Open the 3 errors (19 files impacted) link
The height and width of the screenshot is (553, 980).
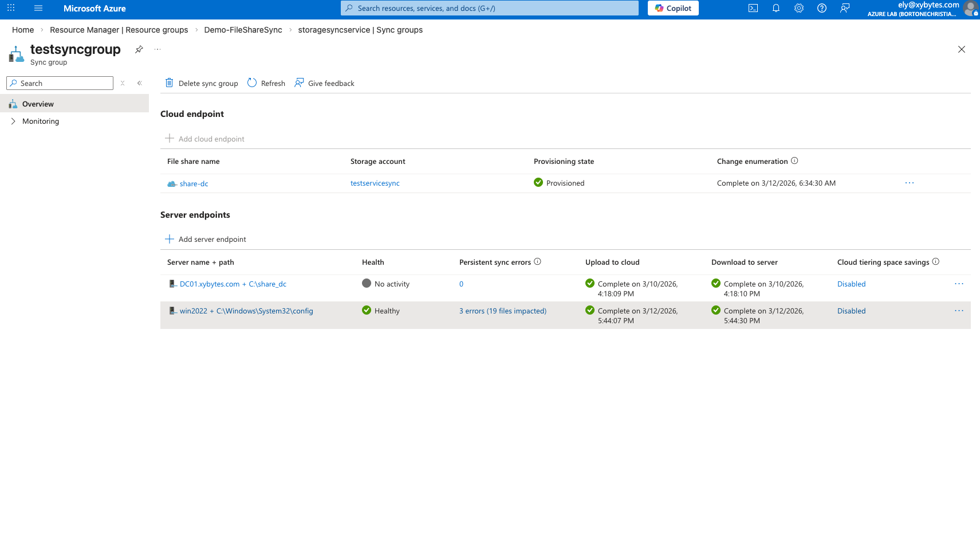click(502, 311)
